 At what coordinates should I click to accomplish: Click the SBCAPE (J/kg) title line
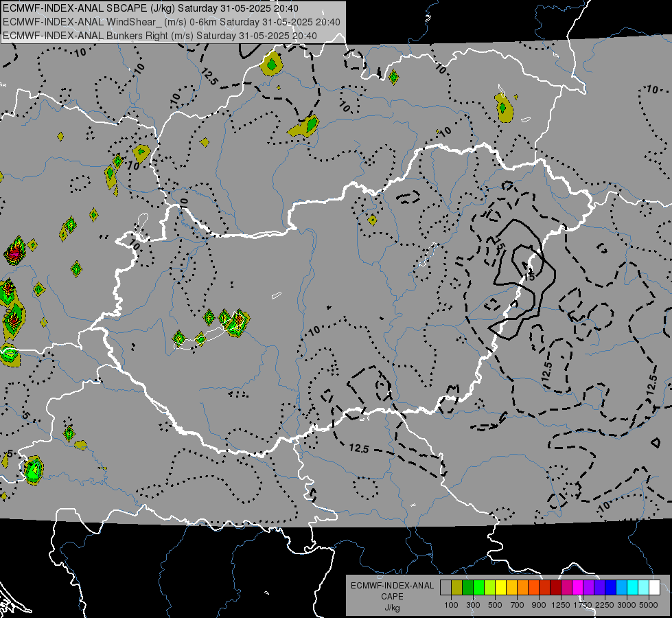[151, 8]
